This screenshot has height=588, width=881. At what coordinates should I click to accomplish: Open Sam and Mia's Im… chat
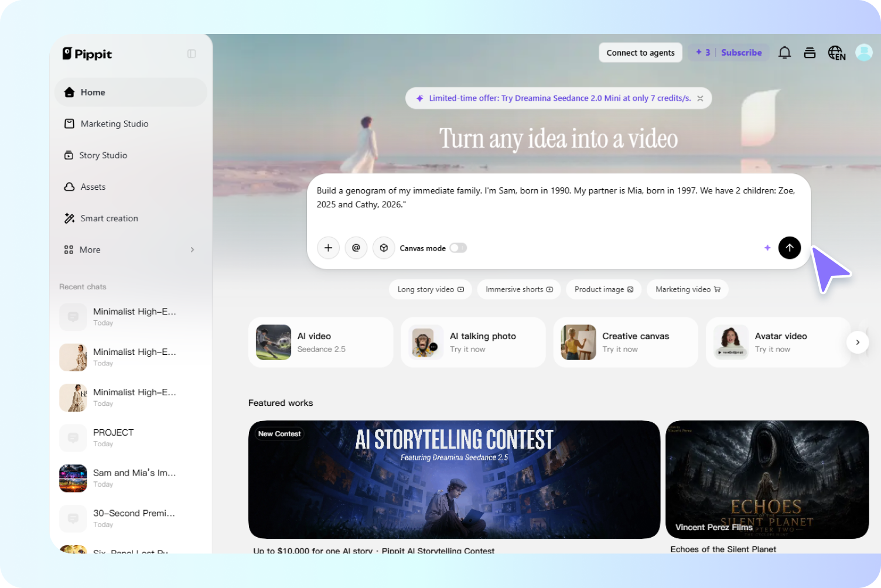click(x=131, y=478)
